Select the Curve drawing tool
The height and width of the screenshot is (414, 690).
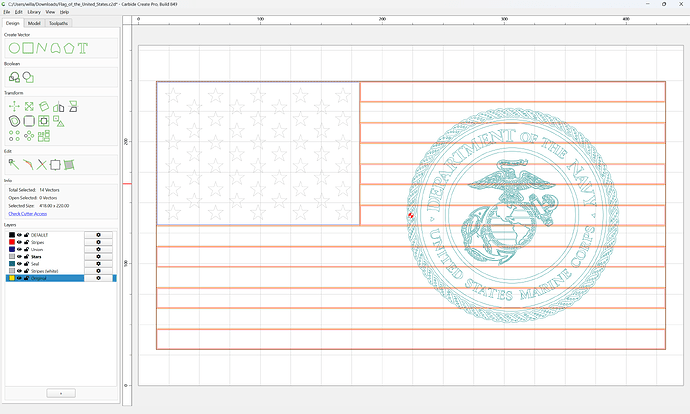click(x=55, y=48)
